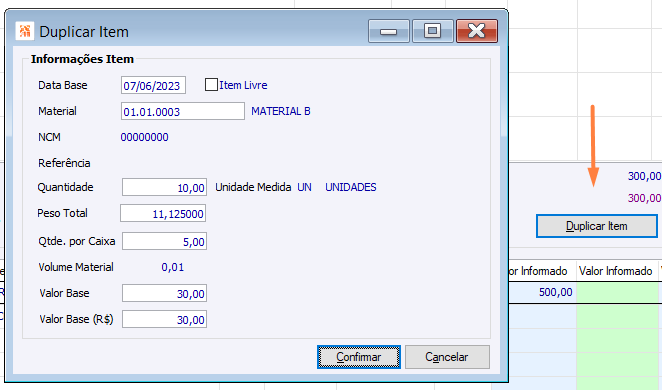Maximize the Duplicar Item dialog
Screen dimensions: 662x390
pyautogui.click(x=432, y=31)
